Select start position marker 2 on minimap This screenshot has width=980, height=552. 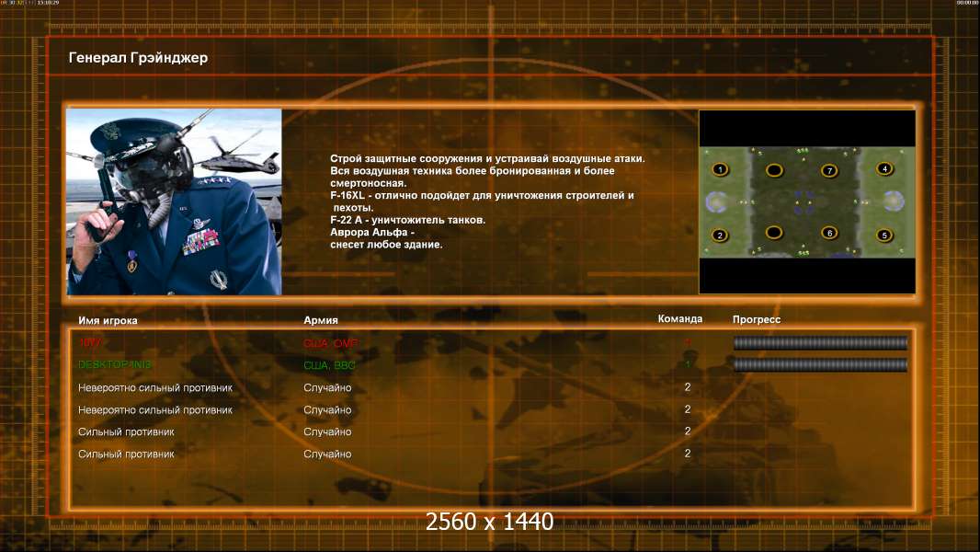pos(720,235)
